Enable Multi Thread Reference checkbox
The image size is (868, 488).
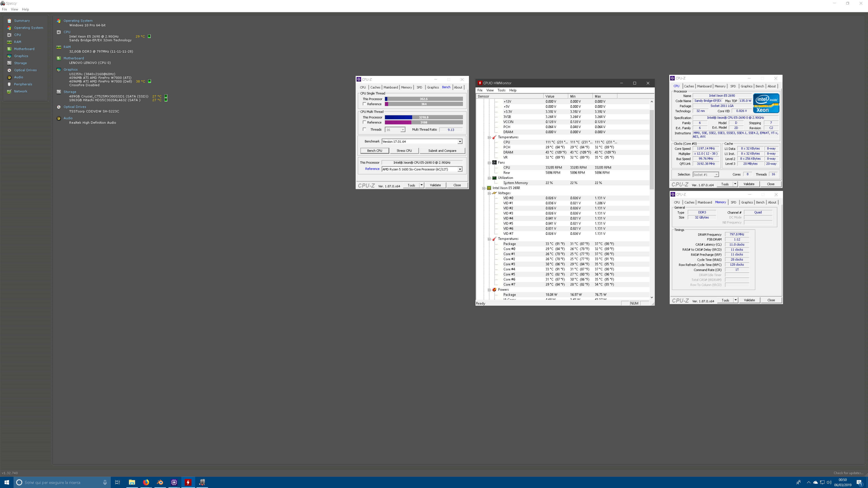click(364, 122)
